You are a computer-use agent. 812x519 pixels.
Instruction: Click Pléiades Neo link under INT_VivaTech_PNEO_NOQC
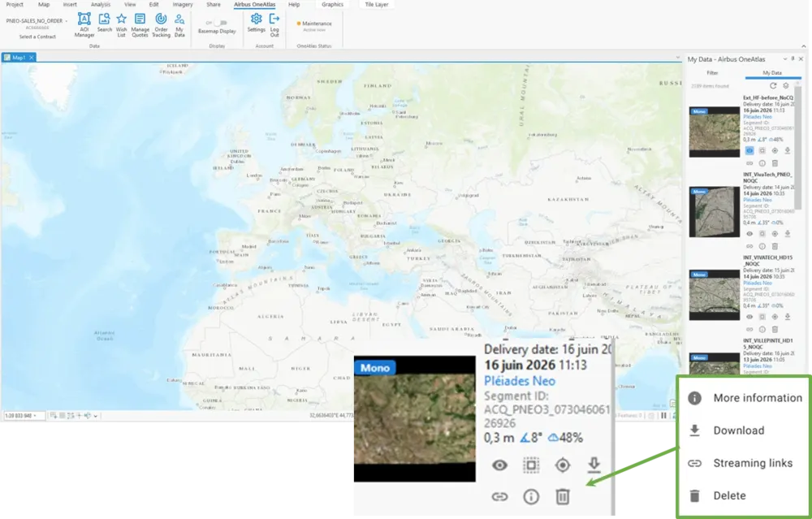point(757,200)
